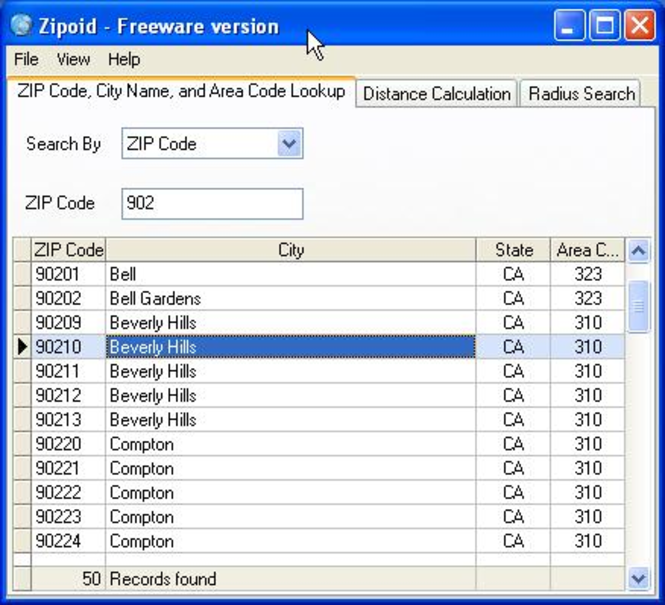Click the ZIP Code input field

click(211, 203)
